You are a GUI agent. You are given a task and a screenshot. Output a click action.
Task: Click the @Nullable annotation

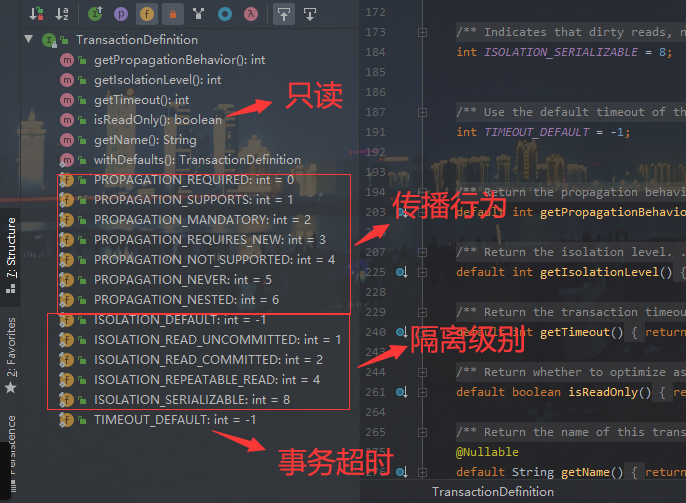487,452
